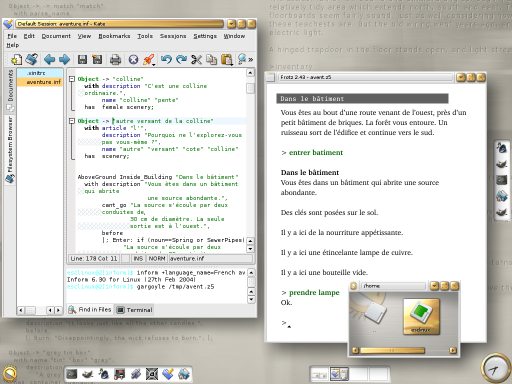Open the Settings menu
512x384 pixels.
205,36
